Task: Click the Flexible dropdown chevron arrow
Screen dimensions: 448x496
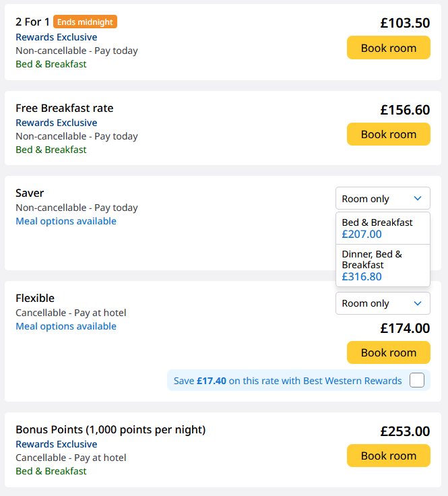Action: pyautogui.click(x=418, y=303)
